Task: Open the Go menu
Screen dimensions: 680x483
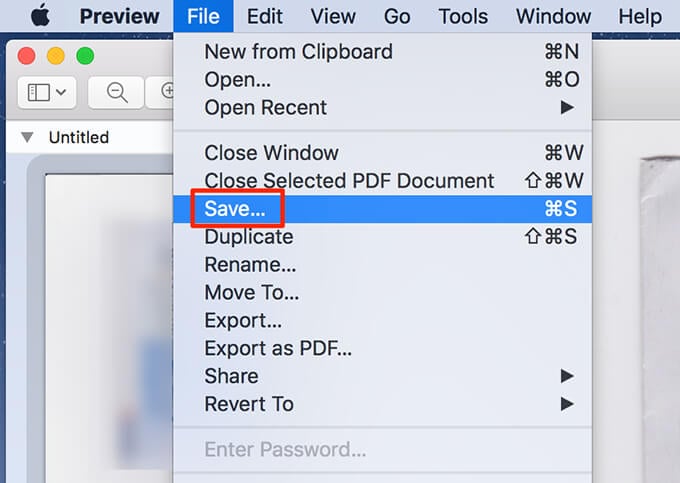Action: (x=397, y=16)
